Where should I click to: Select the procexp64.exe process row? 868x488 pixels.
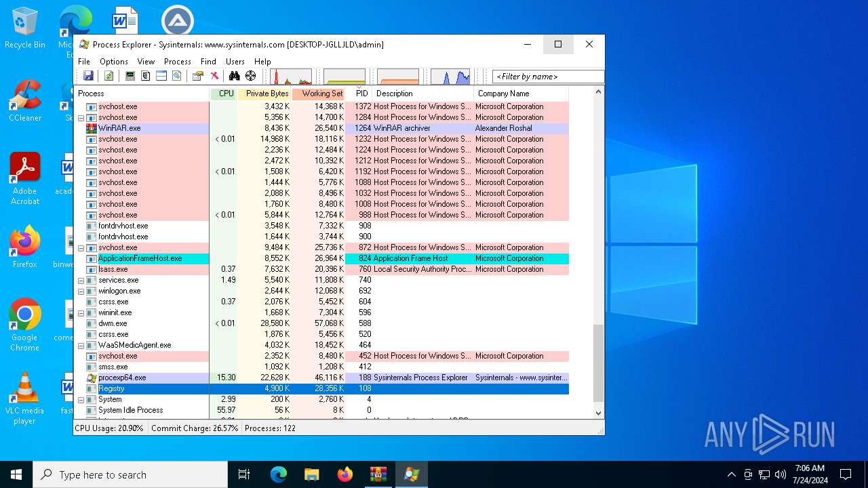click(321, 378)
